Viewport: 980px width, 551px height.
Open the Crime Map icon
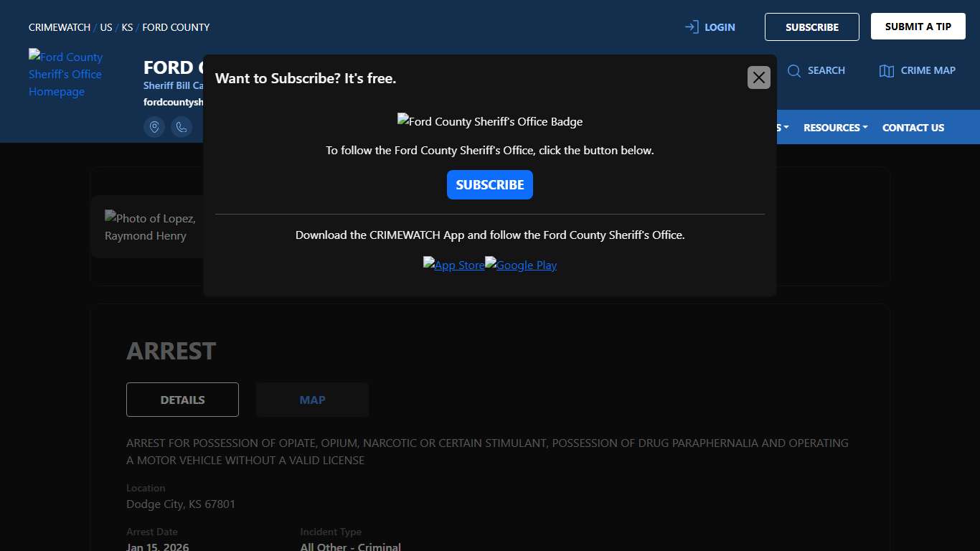(x=887, y=70)
